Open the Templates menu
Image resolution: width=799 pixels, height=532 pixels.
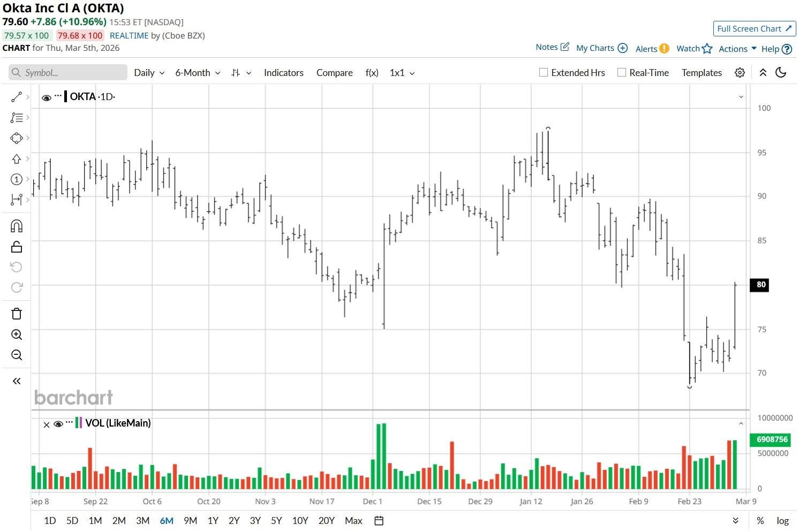point(702,73)
